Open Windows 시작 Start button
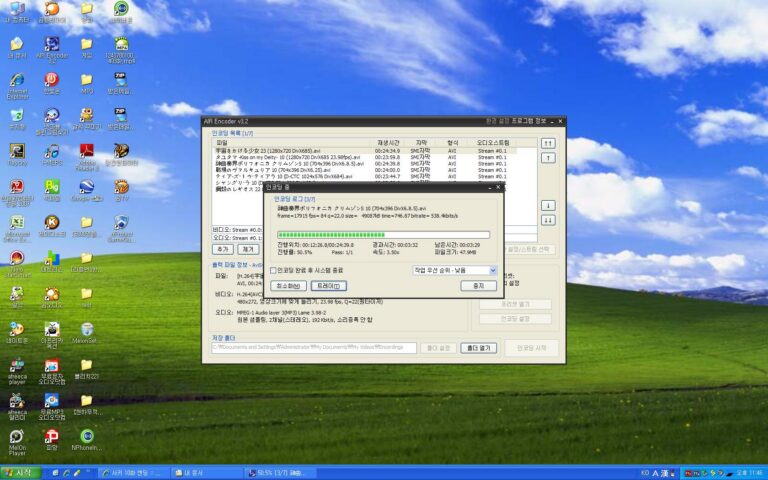768x480 pixels. (21, 473)
